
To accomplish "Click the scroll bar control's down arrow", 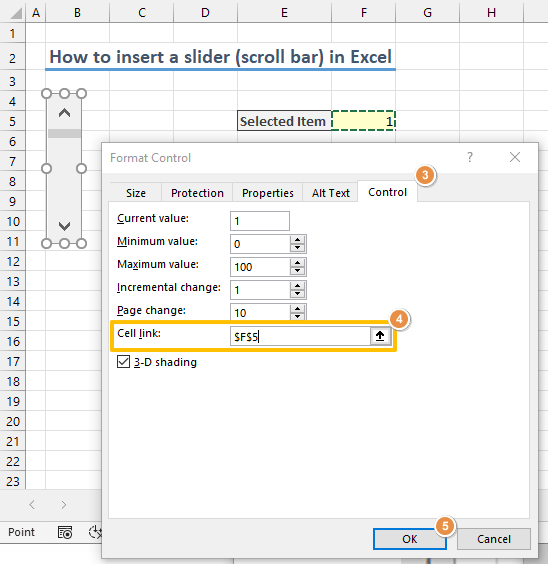I will 64,226.
